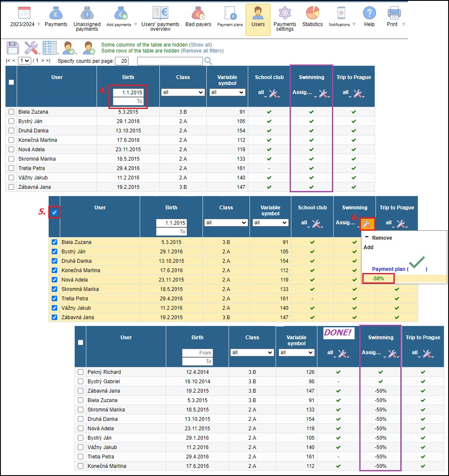
Task: Sort by the User column header in first table
Action: [x=57, y=77]
